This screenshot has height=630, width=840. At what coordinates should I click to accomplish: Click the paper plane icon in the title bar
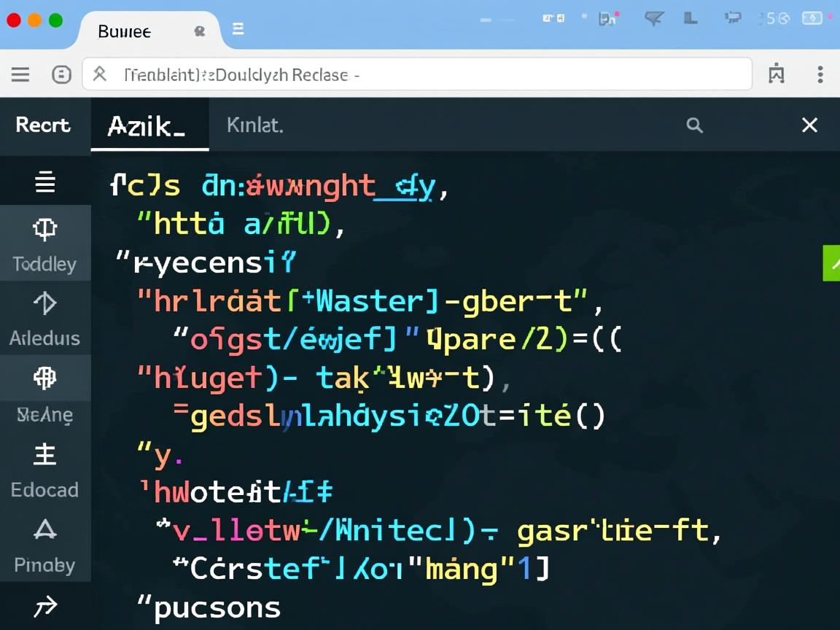point(653,19)
